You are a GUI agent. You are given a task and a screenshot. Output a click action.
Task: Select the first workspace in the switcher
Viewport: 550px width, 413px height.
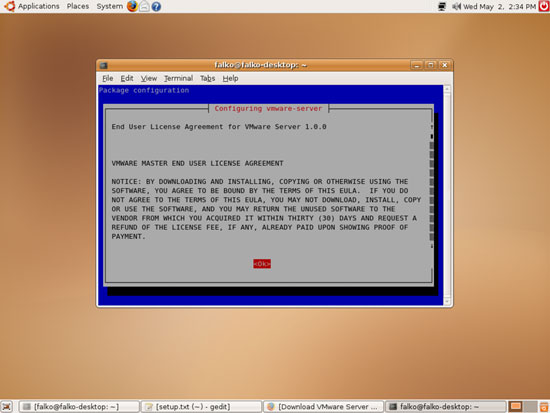[x=516, y=407]
